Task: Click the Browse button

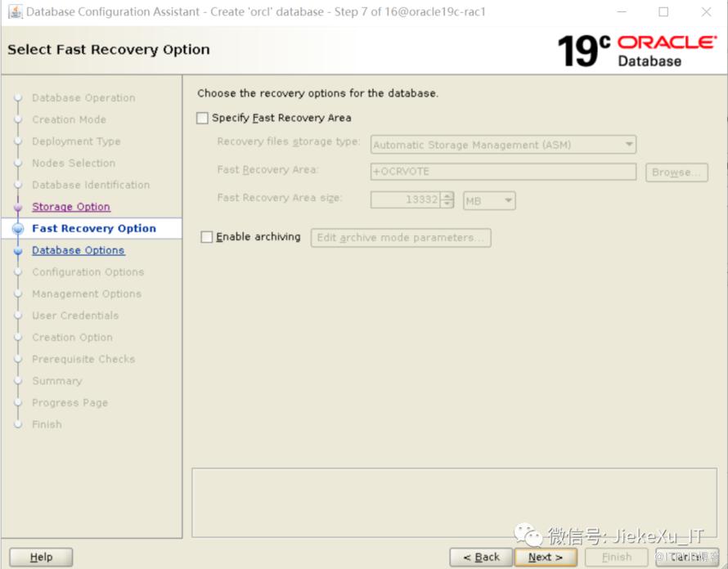Action: tap(676, 172)
